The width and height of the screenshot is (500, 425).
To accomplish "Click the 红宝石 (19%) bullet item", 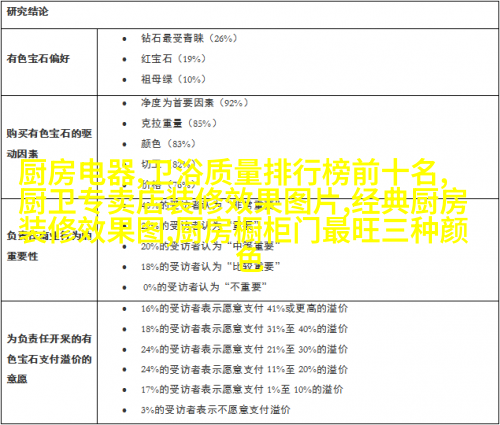I will pyautogui.click(x=173, y=59).
